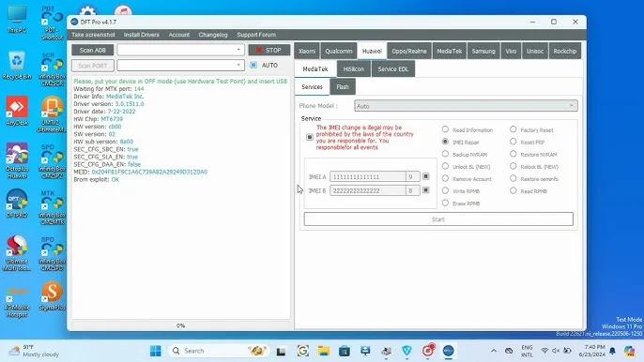The width and height of the screenshot is (644, 362).
Task: Select Restore NVRAM radio button
Action: pos(513,154)
